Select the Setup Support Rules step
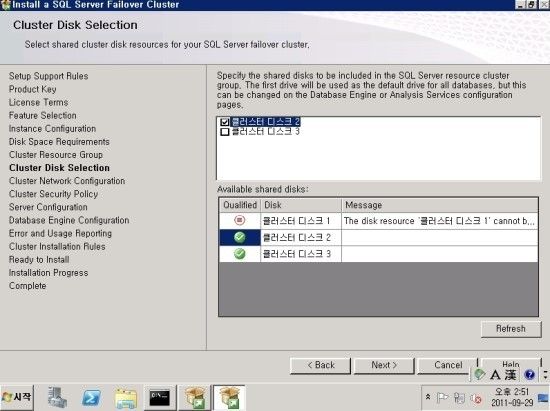The width and height of the screenshot is (550, 411). [48, 76]
